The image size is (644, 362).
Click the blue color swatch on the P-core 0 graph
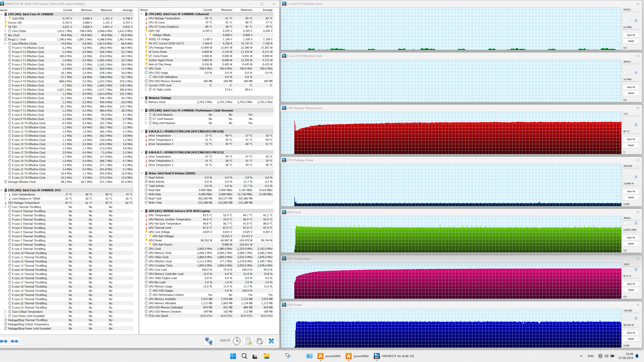[x=636, y=20]
